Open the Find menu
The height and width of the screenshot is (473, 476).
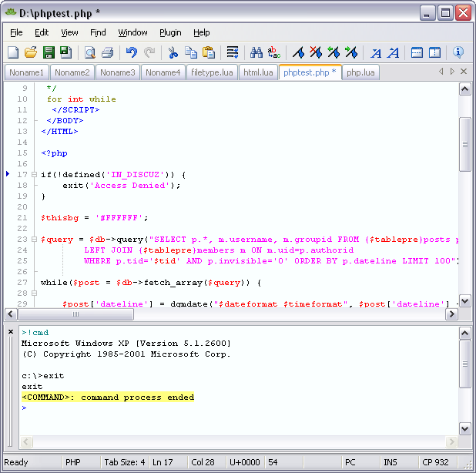click(x=98, y=32)
